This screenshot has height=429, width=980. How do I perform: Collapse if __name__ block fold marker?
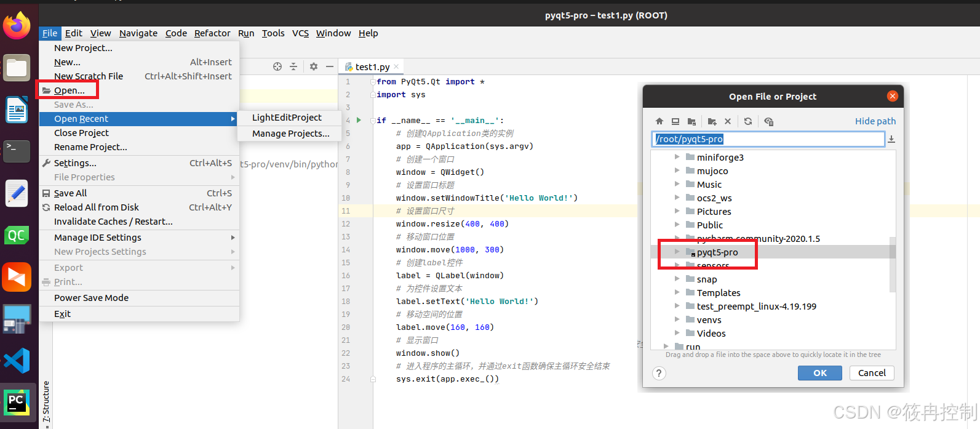click(x=373, y=121)
